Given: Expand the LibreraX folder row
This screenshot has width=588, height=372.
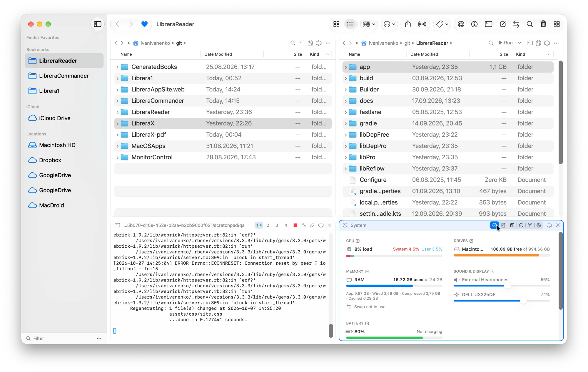Looking at the screenshot, I should (x=117, y=124).
